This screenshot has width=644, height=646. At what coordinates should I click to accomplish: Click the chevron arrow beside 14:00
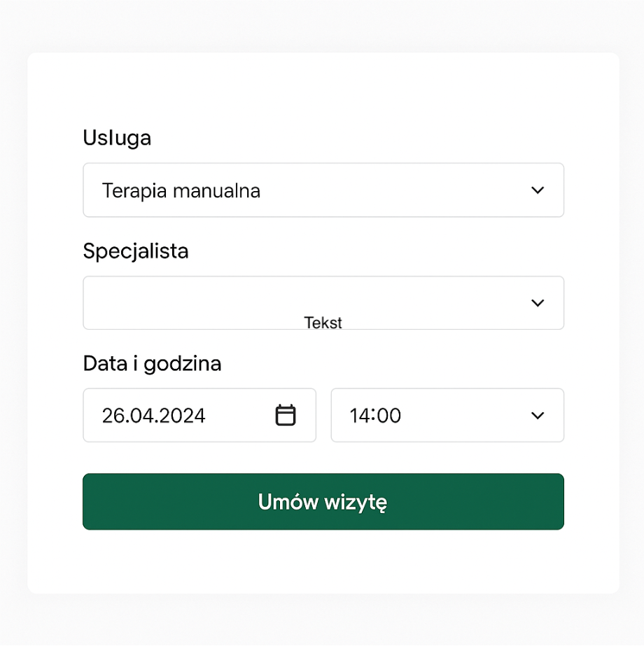click(x=538, y=416)
